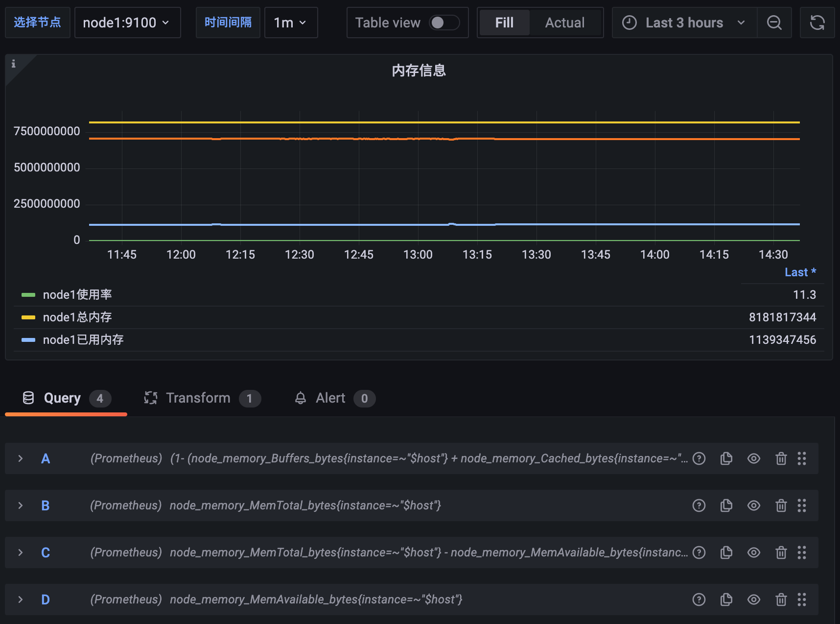Open the 1m interval dropdown
Viewport: 840px width, 624px height.
[291, 23]
